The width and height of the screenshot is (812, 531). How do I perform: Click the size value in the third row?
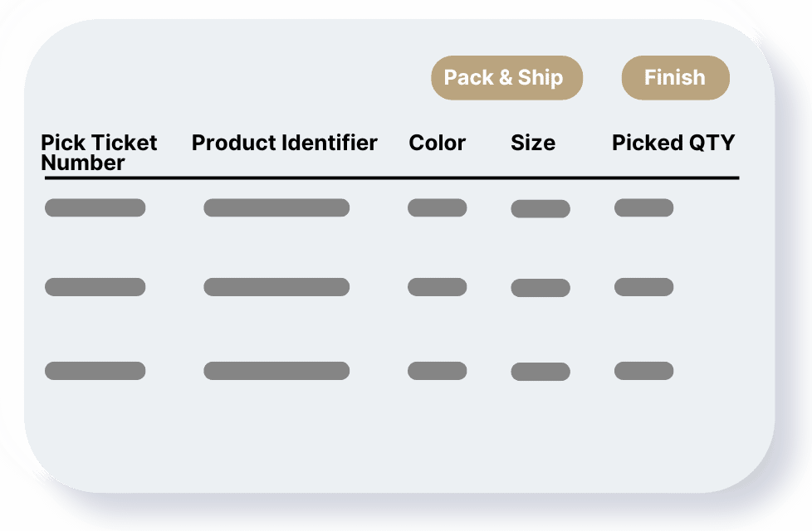pos(540,371)
